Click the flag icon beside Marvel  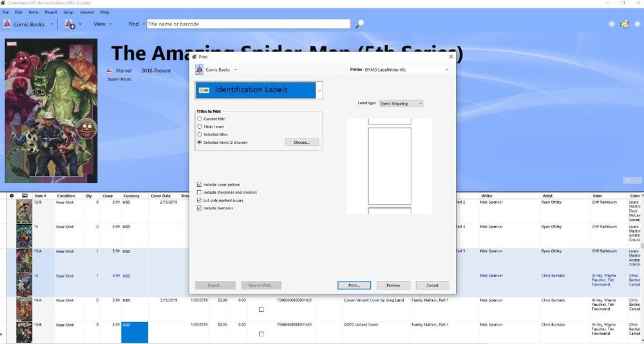109,71
